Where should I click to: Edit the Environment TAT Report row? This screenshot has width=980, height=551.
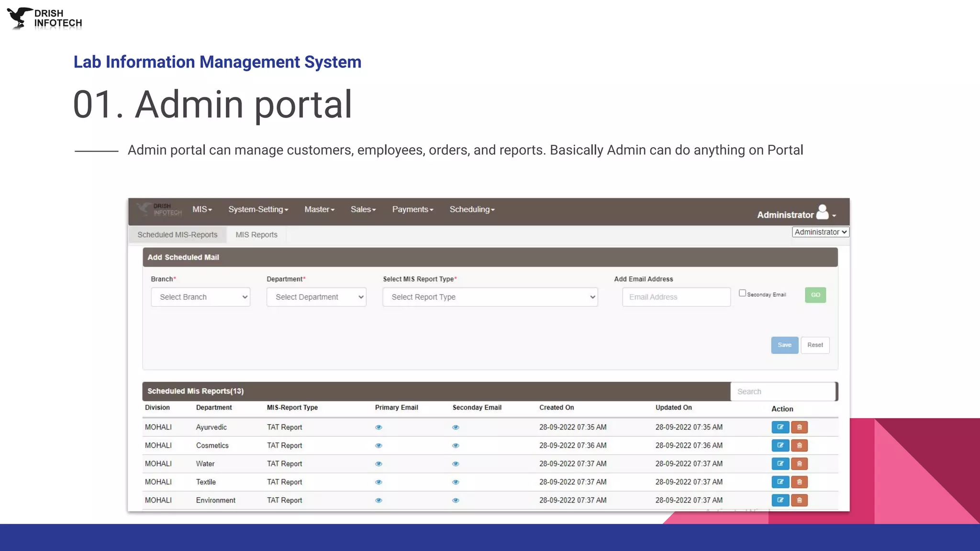click(x=780, y=500)
